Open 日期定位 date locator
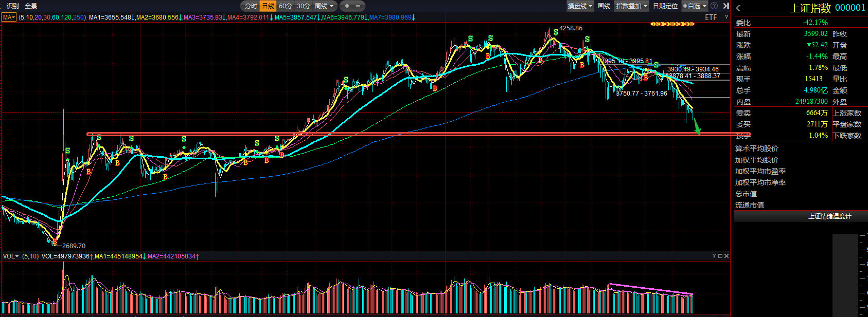The height and width of the screenshot is (317, 868). pos(665,6)
